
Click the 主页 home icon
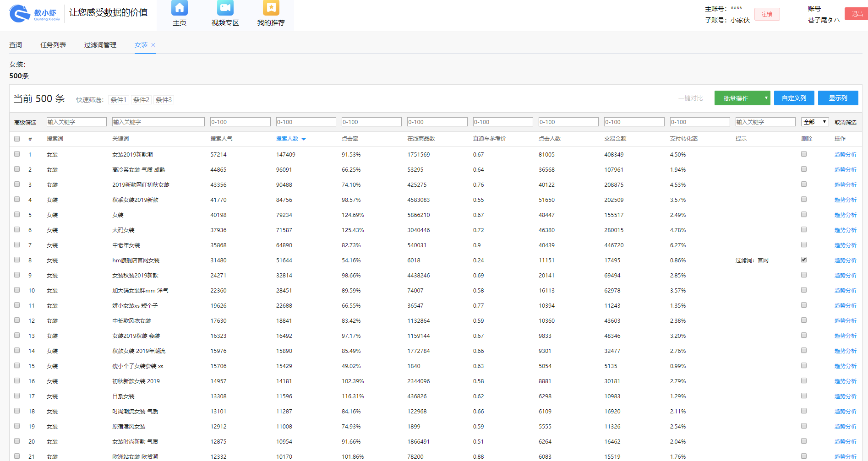tap(179, 8)
